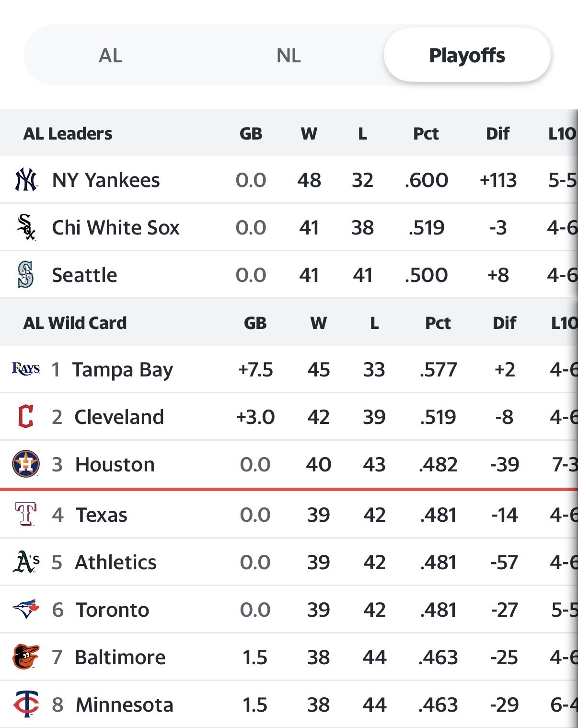Image resolution: width=578 pixels, height=728 pixels.
Task: Tap the NY Yankees team logo
Action: pos(26,180)
